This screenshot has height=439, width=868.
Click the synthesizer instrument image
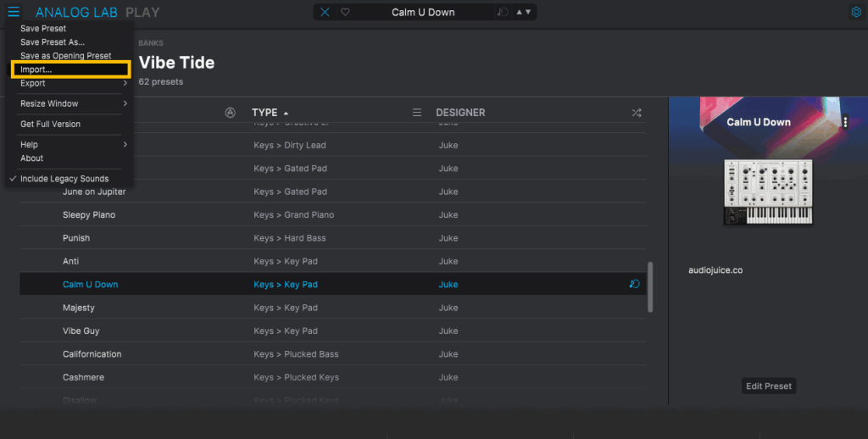point(768,192)
